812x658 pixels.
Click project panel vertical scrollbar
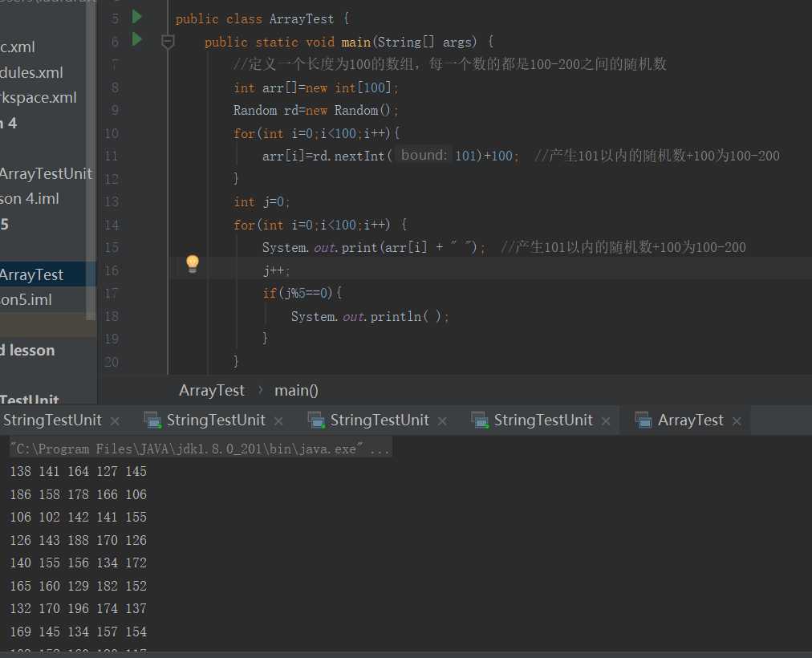91,160
